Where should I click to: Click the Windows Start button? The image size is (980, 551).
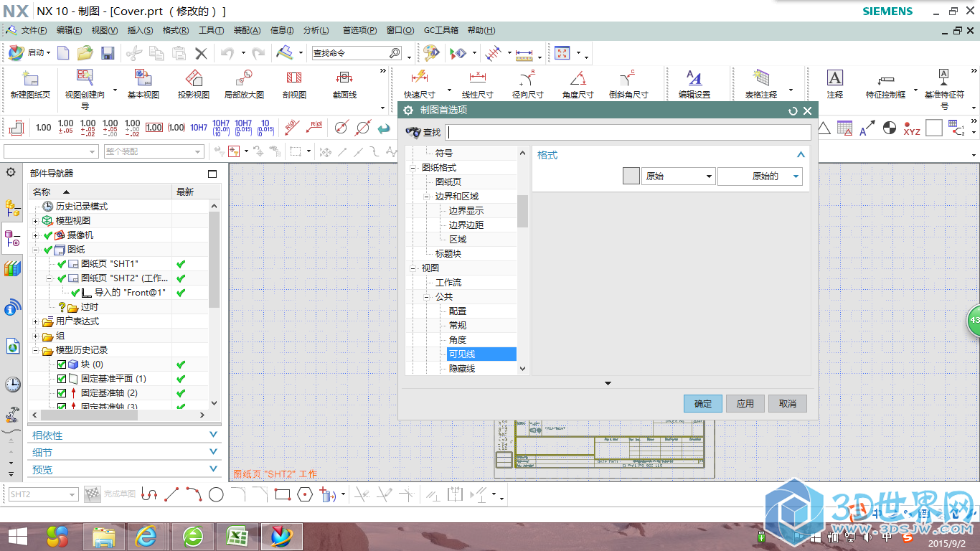18,536
